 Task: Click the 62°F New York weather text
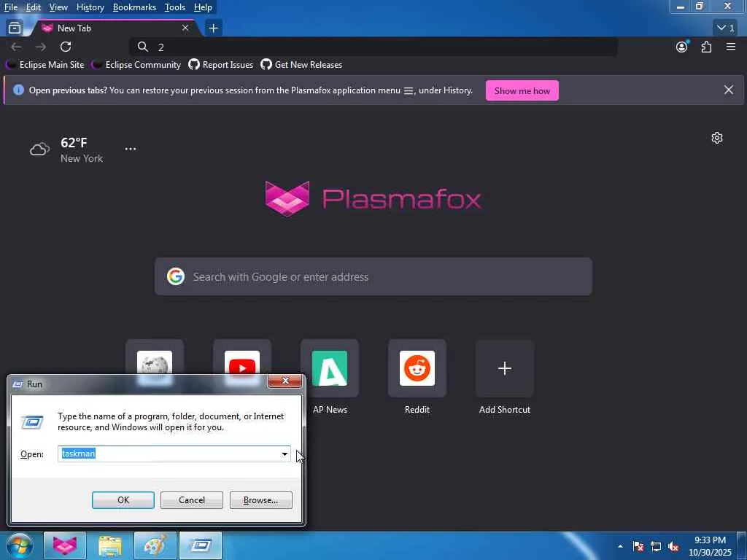(x=82, y=150)
